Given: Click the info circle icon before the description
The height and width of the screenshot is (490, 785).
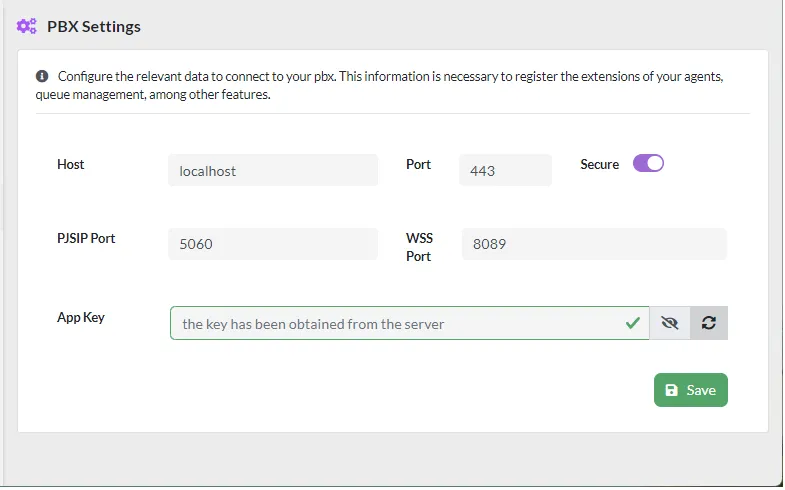Looking at the screenshot, I should point(42,76).
